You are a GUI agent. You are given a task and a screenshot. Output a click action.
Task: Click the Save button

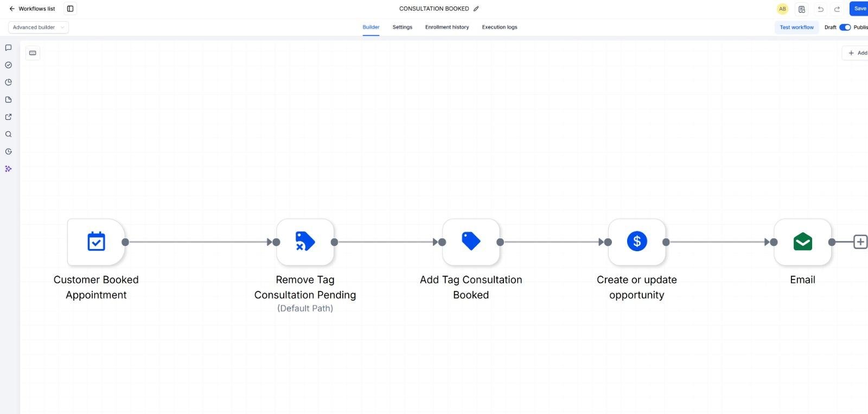click(859, 9)
